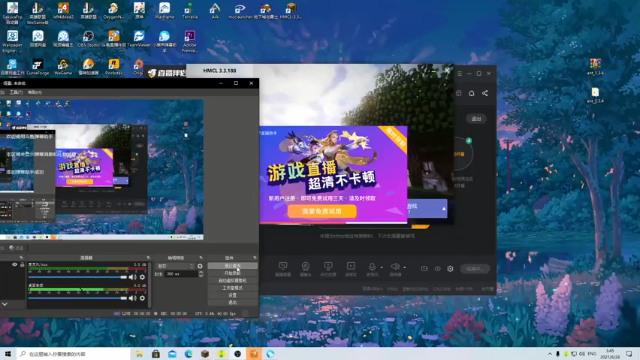Image resolution: width=640 pixels, height=360 pixels.
Task: Expand microphone options arrow in streaming toolbar
Action: 382,268
